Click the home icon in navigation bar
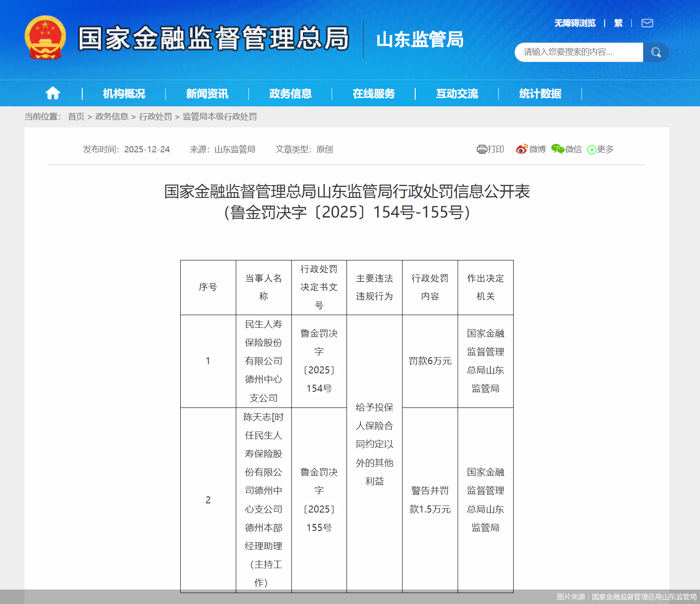700x604 pixels. pyautogui.click(x=52, y=93)
